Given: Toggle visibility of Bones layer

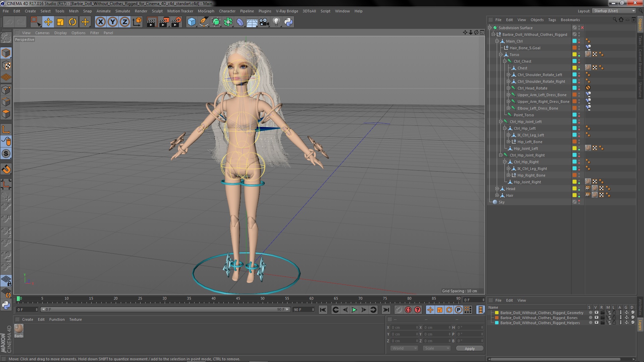Looking at the screenshot, I should click(596, 318).
